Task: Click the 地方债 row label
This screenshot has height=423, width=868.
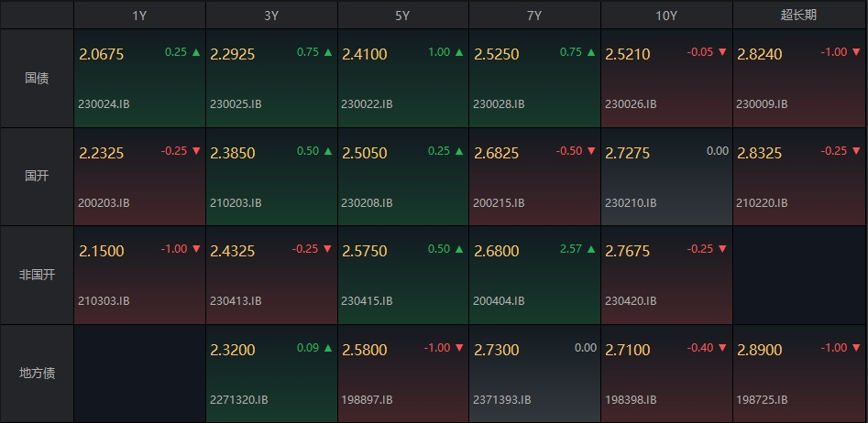Action: point(37,374)
